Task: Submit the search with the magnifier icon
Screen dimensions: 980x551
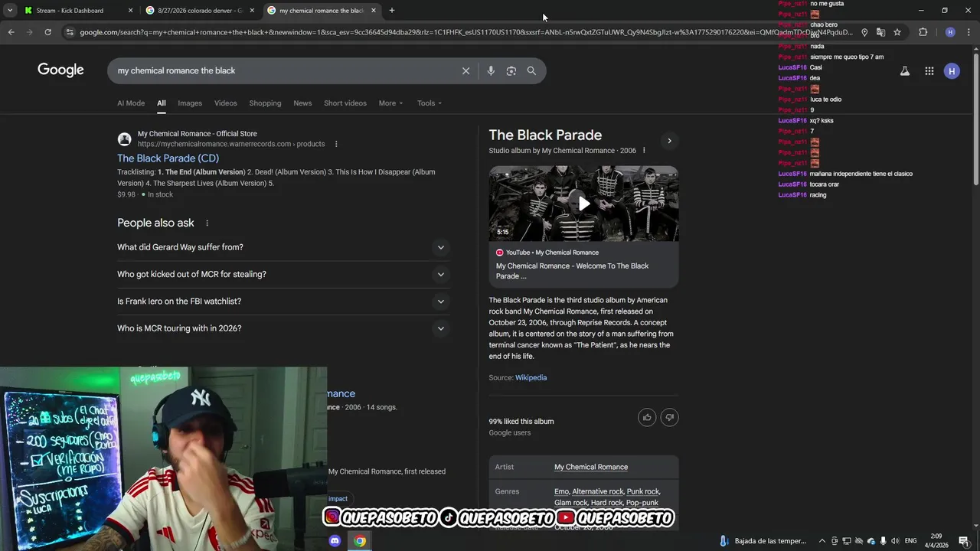Action: click(531, 70)
